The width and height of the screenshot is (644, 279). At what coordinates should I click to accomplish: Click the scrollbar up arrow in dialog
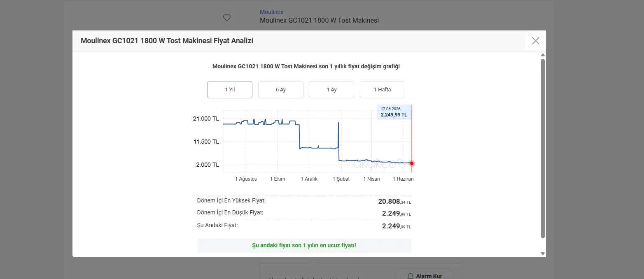[543, 55]
